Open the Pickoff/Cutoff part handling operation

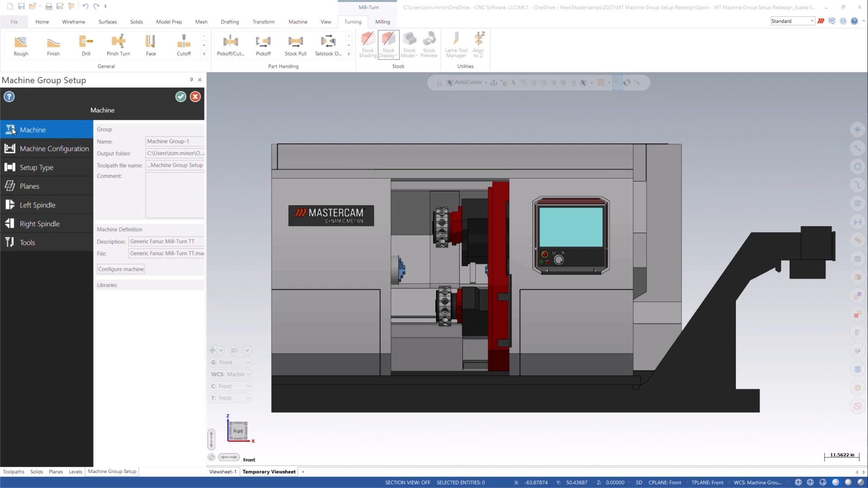[x=231, y=46]
